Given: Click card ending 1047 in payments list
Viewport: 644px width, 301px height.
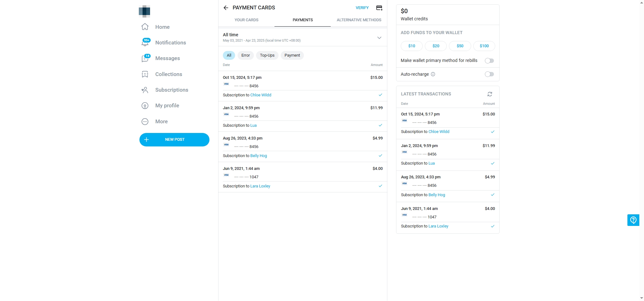Looking at the screenshot, I should (x=246, y=177).
